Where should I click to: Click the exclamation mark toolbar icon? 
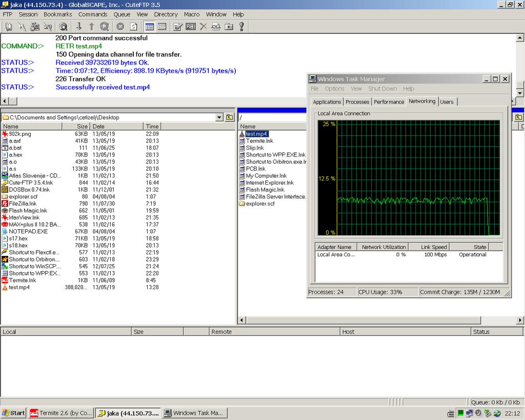click(x=242, y=27)
